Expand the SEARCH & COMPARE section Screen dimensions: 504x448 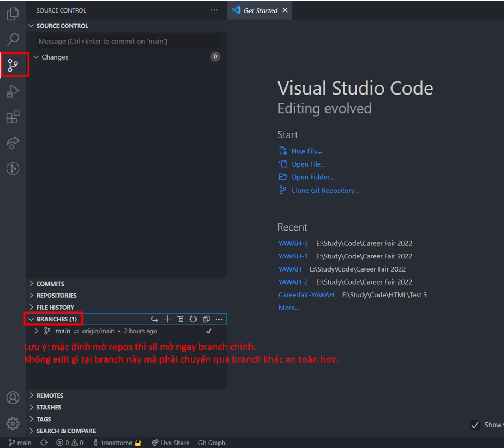pos(31,431)
